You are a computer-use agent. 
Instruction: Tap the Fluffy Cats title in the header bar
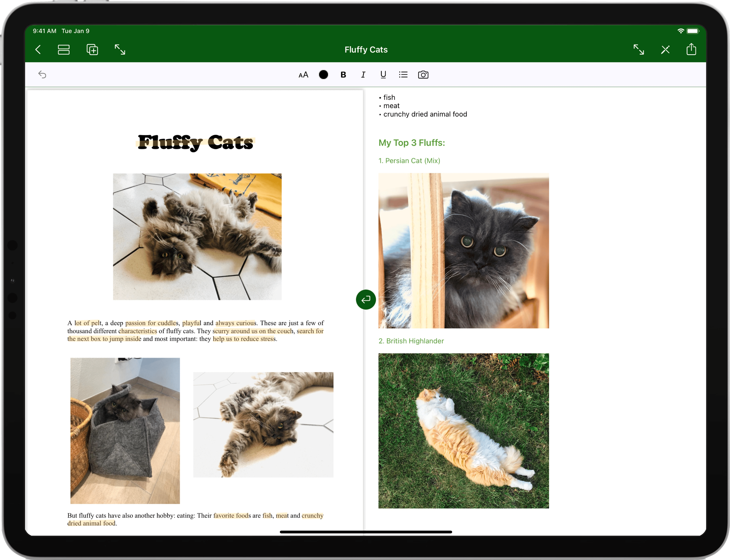[x=366, y=50]
